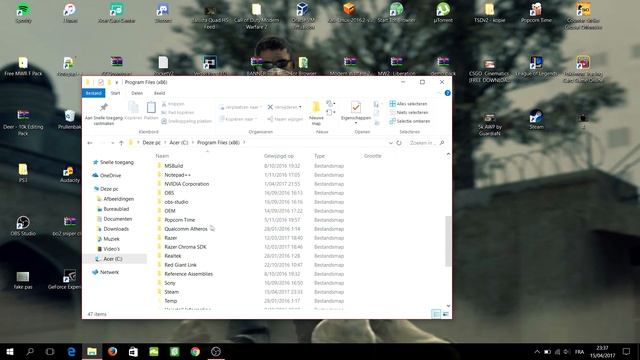Open Muziek in the sidebar
Viewport: 640px width, 360px height.
(x=108, y=239)
